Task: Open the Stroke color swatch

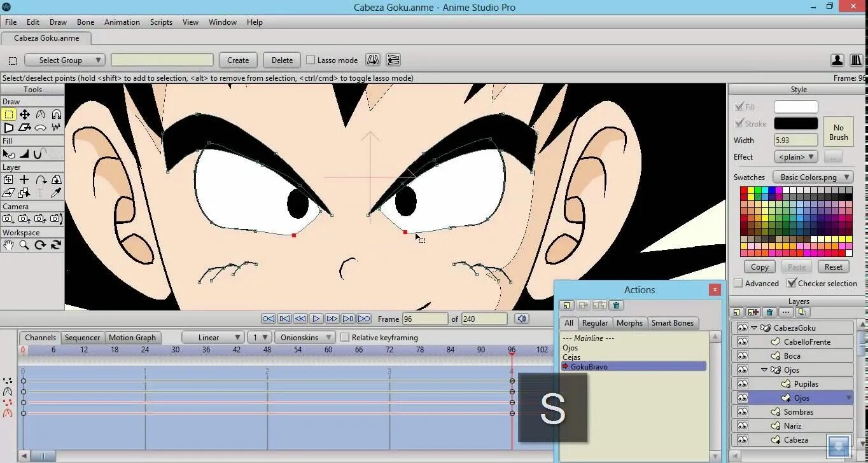Action: [x=795, y=123]
